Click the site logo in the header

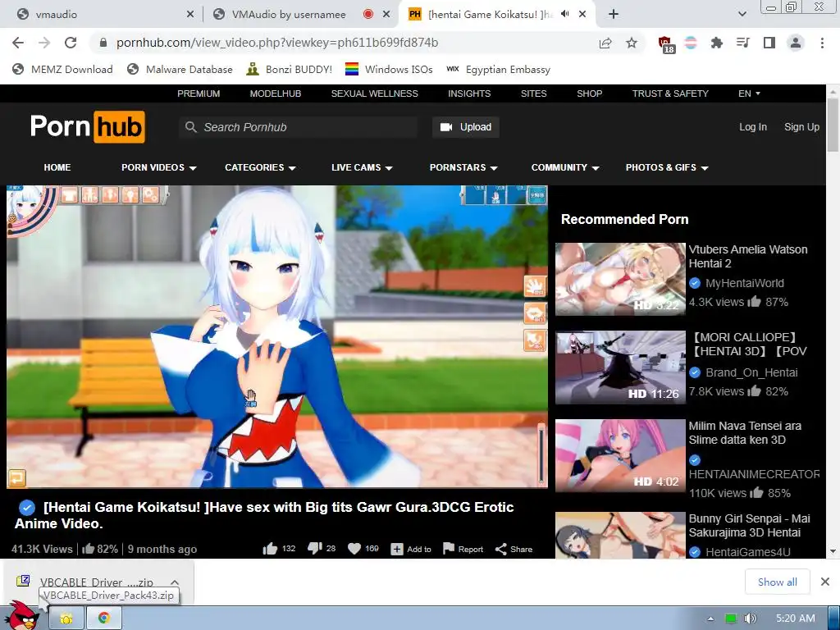pyautogui.click(x=87, y=127)
